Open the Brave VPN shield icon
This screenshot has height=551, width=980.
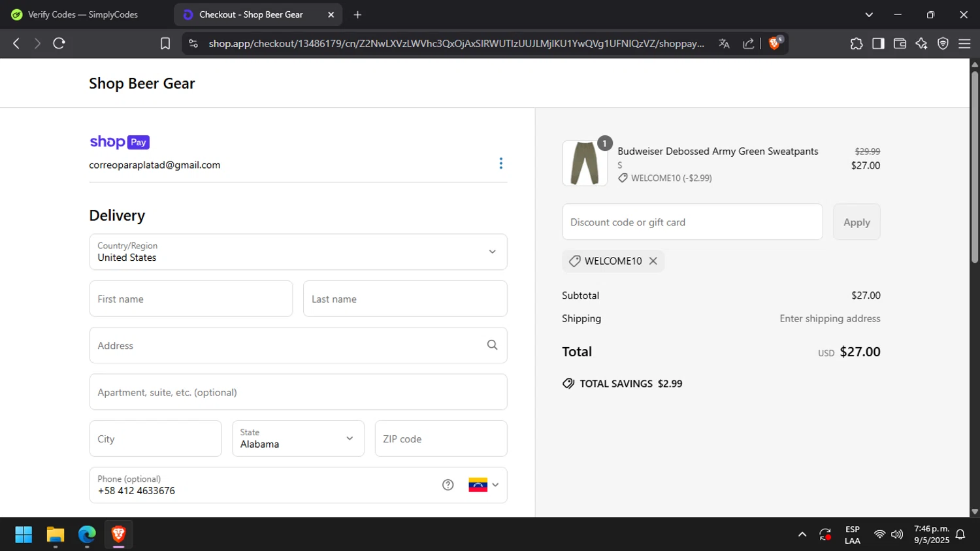point(943,43)
